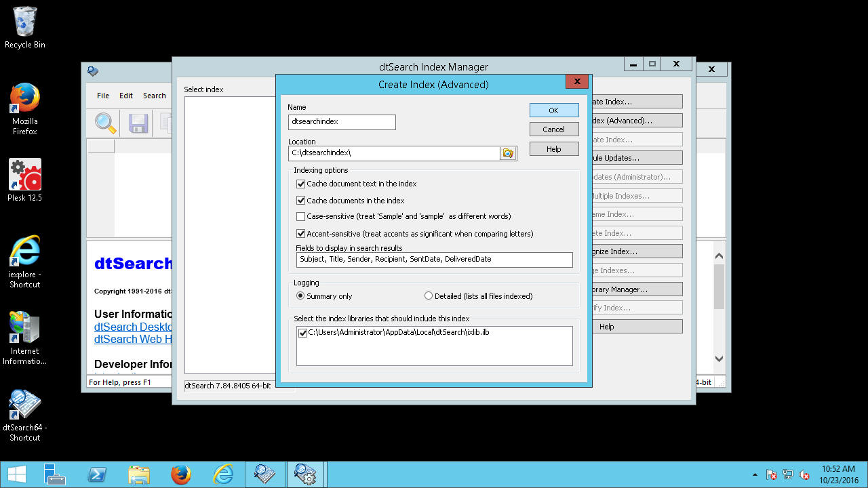Open the Search menu in dtSearch
868x488 pixels.
[x=154, y=96]
